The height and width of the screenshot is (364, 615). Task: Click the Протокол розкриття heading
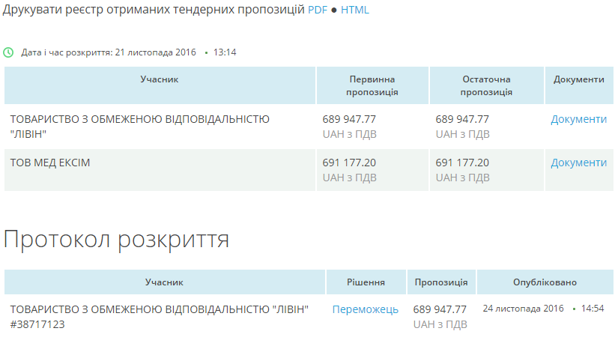pos(116,239)
